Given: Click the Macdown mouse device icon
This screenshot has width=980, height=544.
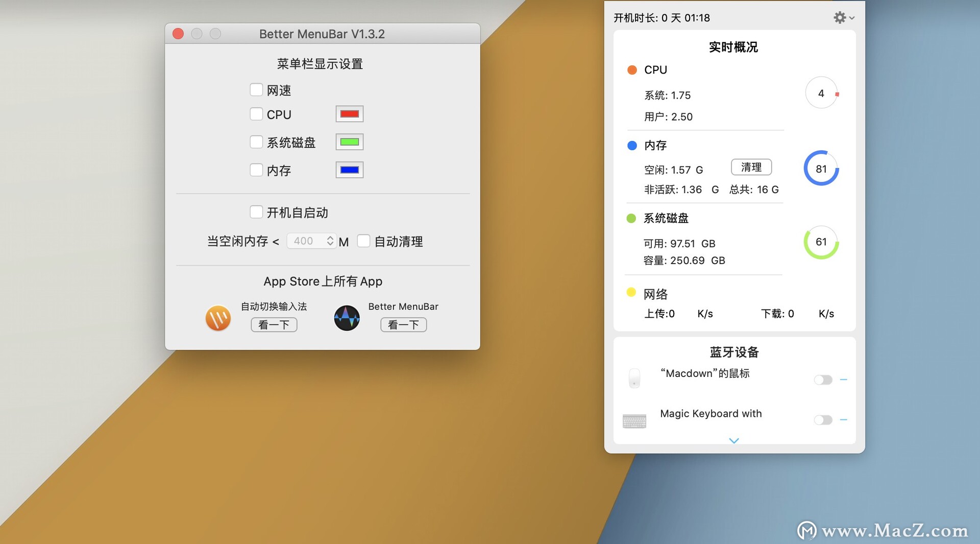Looking at the screenshot, I should pos(634,379).
